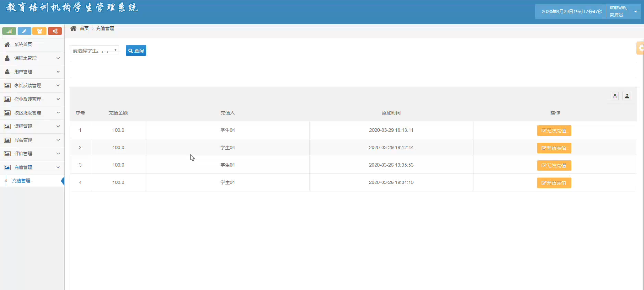Click the 首页 breadcrumb link
Screen dimensions: 644x290
[84, 28]
